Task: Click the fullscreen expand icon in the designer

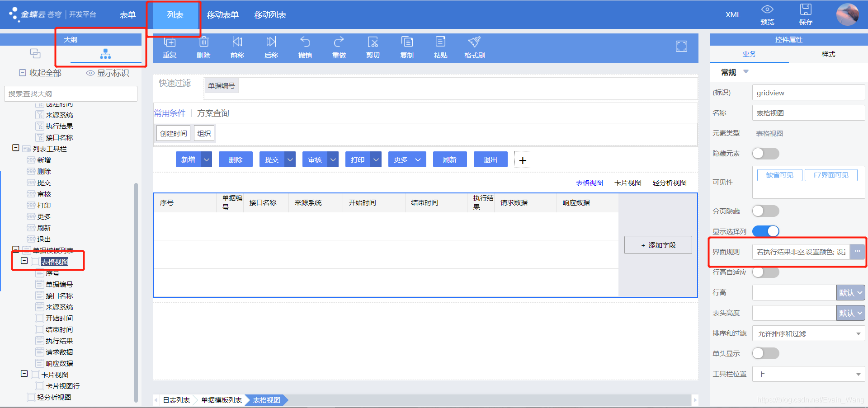Action: pos(681,46)
